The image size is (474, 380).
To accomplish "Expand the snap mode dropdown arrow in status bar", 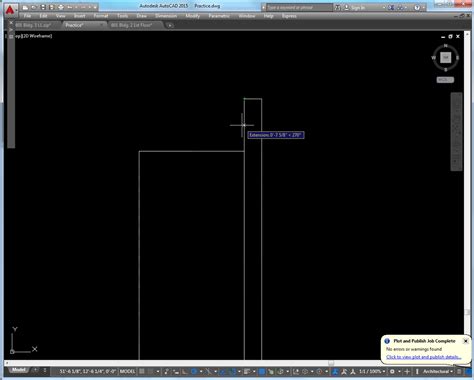I will pos(158,371).
